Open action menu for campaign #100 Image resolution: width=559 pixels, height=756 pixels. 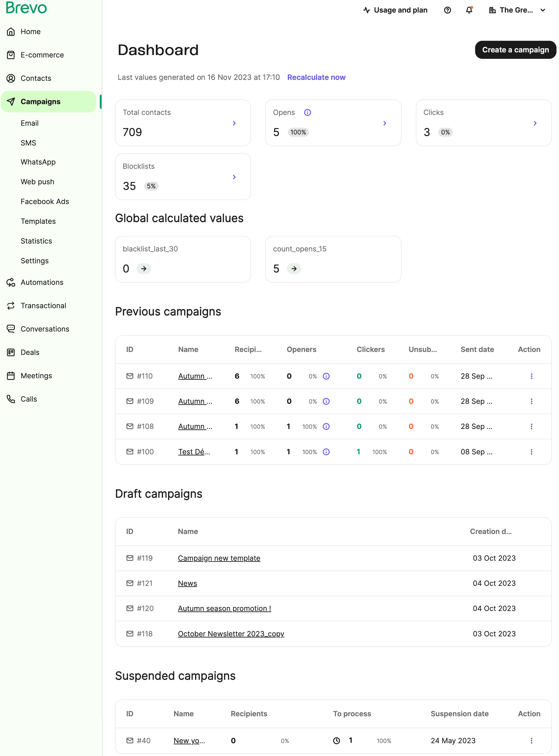tap(531, 452)
